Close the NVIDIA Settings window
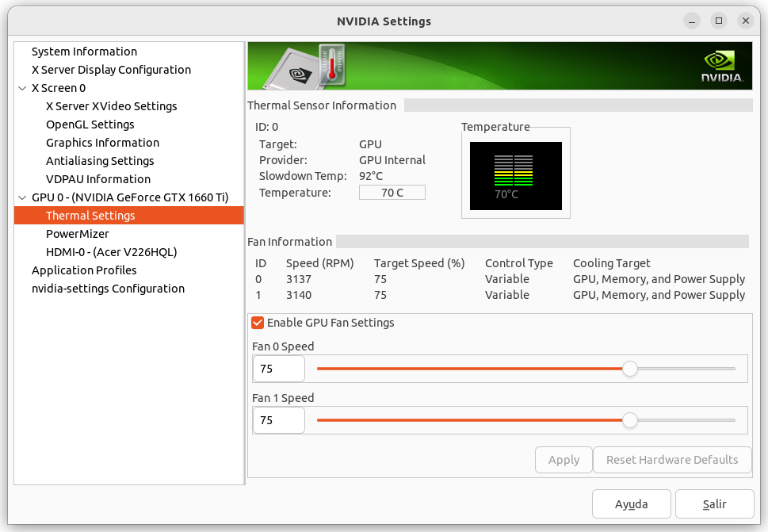 [x=746, y=21]
